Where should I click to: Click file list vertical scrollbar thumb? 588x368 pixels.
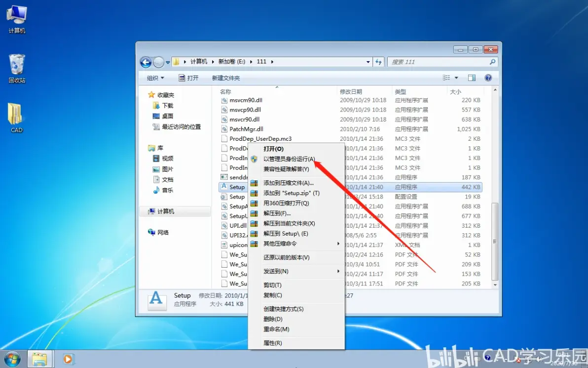(x=495, y=242)
